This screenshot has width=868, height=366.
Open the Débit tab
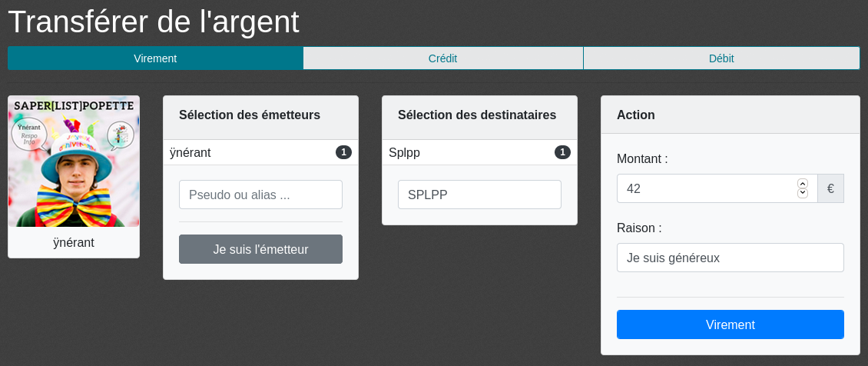[721, 58]
